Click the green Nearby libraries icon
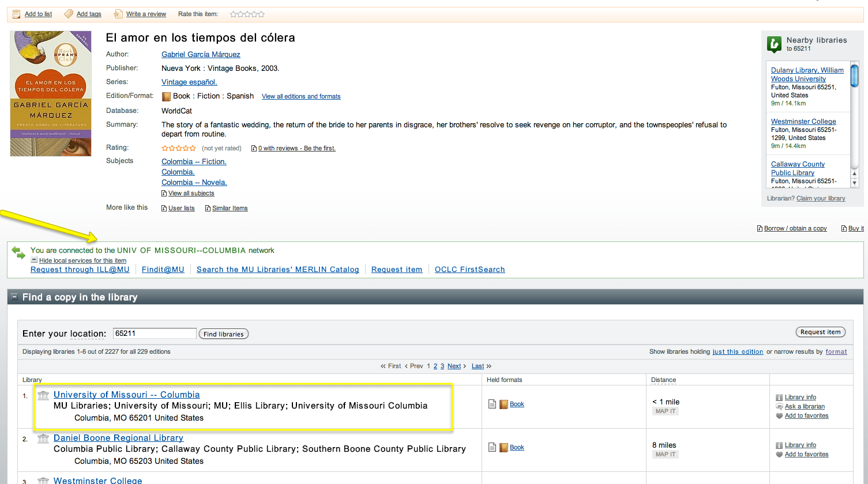Image resolution: width=868 pixels, height=484 pixels. pyautogui.click(x=774, y=44)
